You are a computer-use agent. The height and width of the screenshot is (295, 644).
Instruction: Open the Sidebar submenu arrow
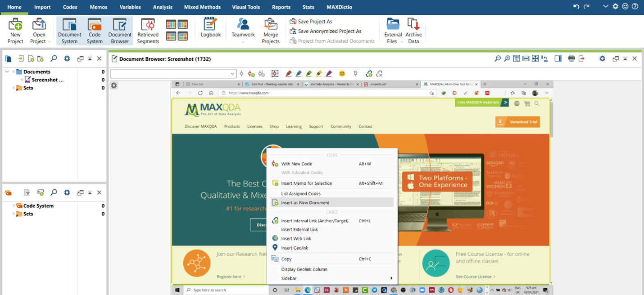point(391,278)
